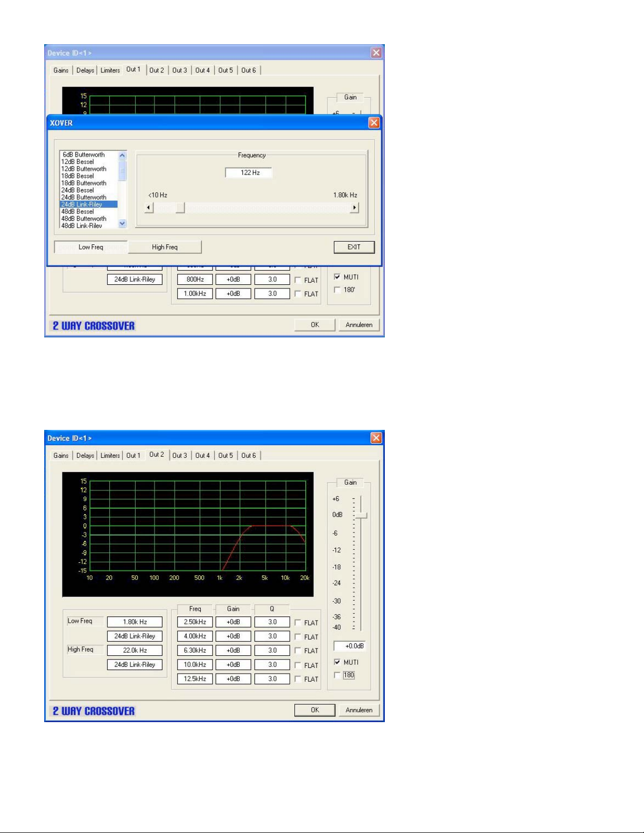Tick FLAT for the 2.50kHz row
The height and width of the screenshot is (833, 644).
coord(298,623)
